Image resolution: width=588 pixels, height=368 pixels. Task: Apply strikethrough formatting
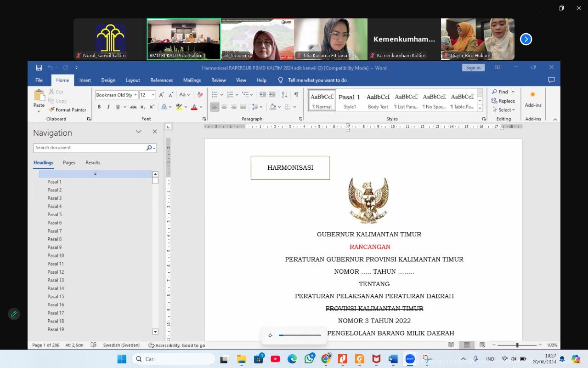pyautogui.click(x=133, y=107)
